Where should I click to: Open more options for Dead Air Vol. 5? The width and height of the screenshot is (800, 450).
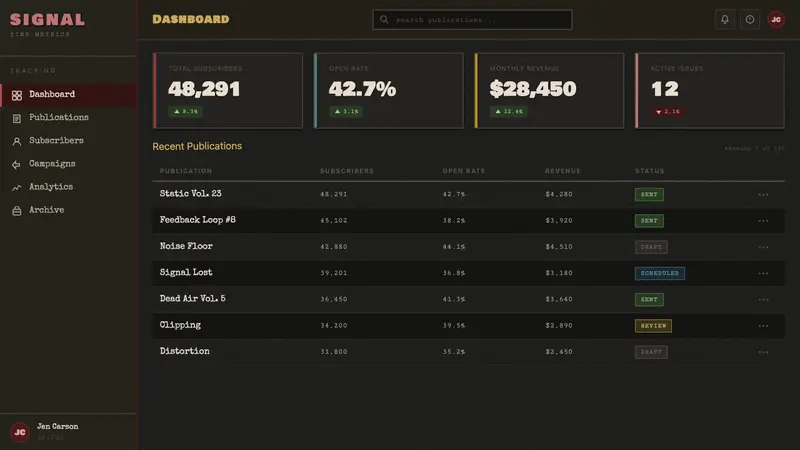(x=763, y=299)
